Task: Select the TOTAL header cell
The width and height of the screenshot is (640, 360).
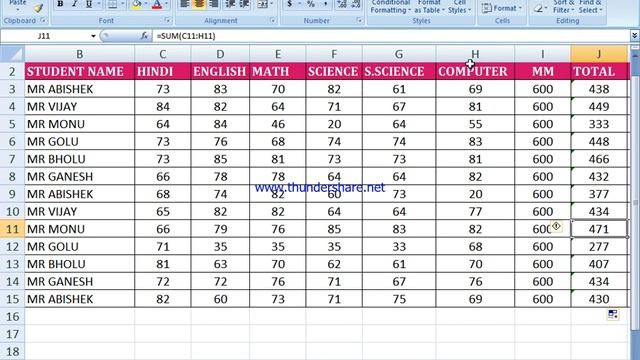Action: tap(599, 71)
